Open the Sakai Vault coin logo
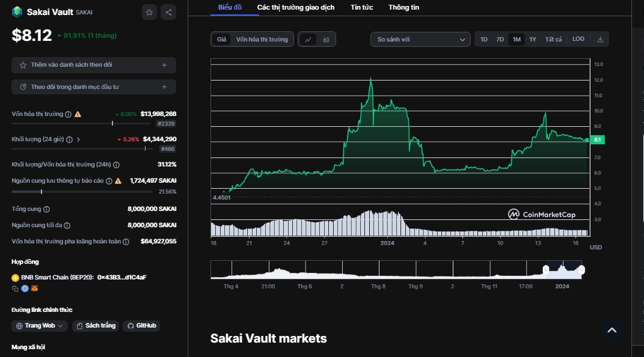644x357 pixels. pyautogui.click(x=17, y=12)
